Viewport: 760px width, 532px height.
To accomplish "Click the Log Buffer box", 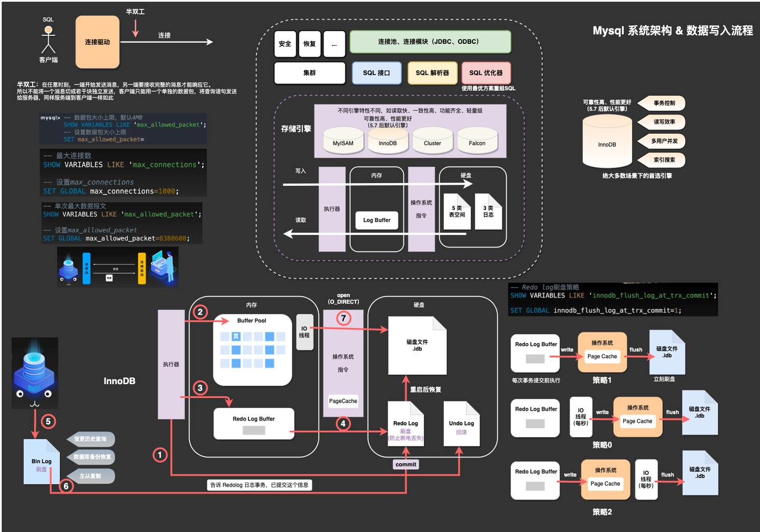I will (376, 220).
